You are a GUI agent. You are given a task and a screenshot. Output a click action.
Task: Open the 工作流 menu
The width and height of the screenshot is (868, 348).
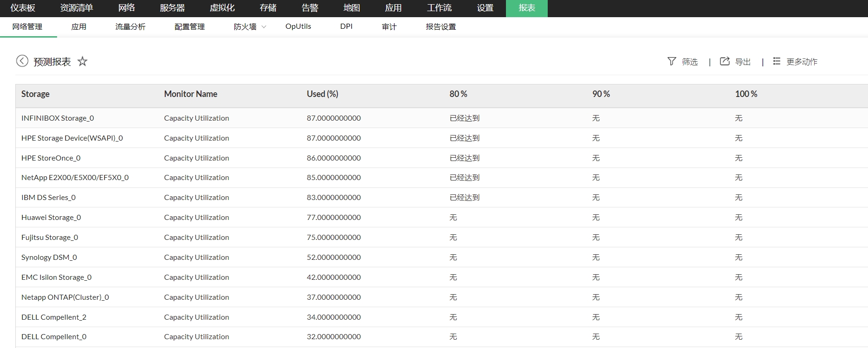tap(440, 8)
